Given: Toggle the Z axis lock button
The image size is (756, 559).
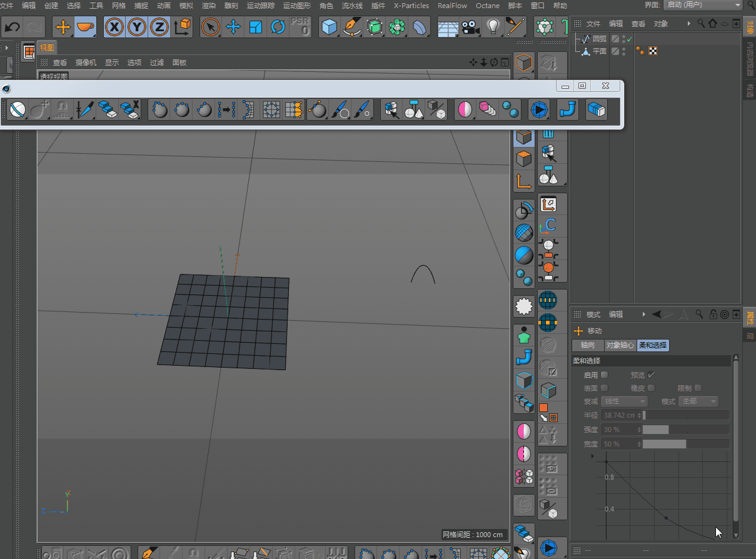Looking at the screenshot, I should tap(160, 27).
